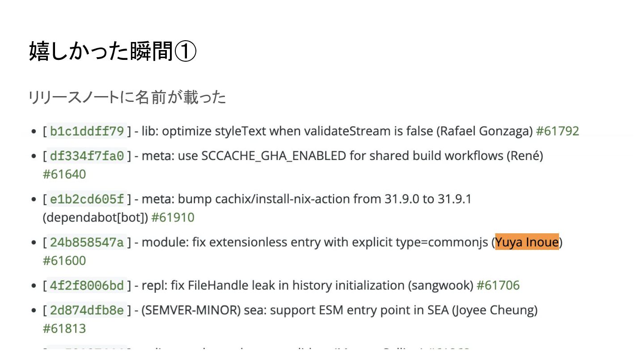Click highlighted name Yuya Inoue
The height and width of the screenshot is (362, 644).
tap(527, 242)
